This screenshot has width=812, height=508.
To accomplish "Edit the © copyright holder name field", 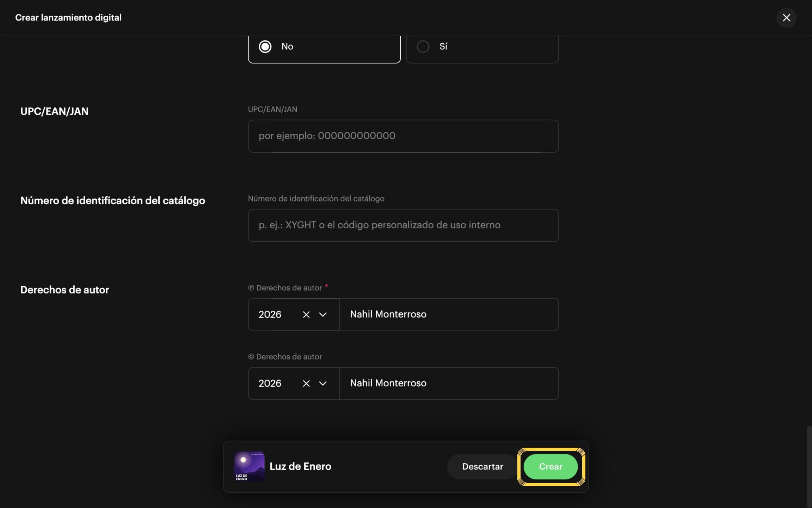I will point(449,383).
